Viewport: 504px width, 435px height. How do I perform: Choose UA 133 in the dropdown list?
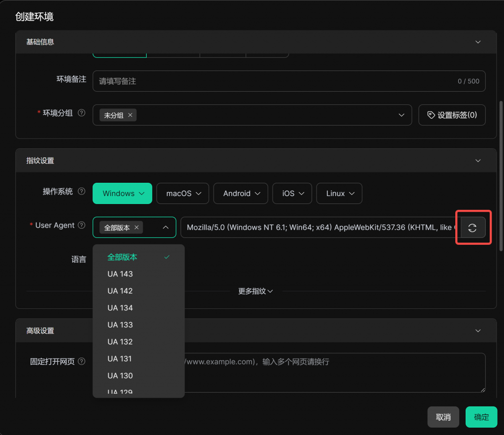point(120,325)
